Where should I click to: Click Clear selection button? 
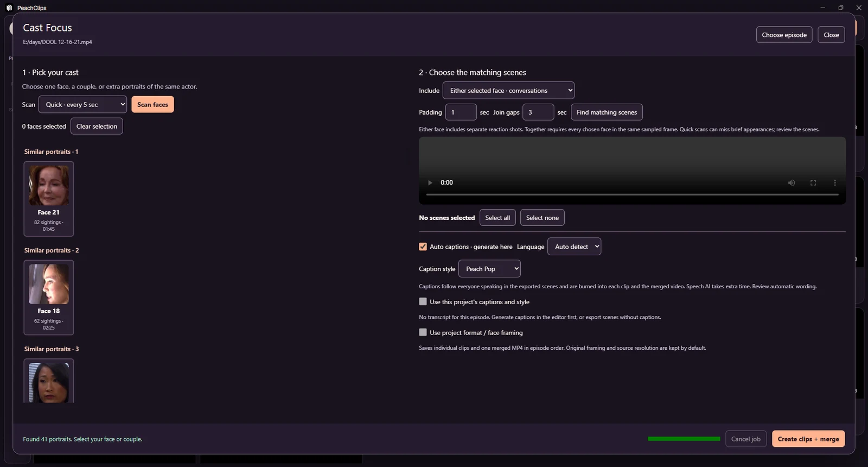[97, 126]
